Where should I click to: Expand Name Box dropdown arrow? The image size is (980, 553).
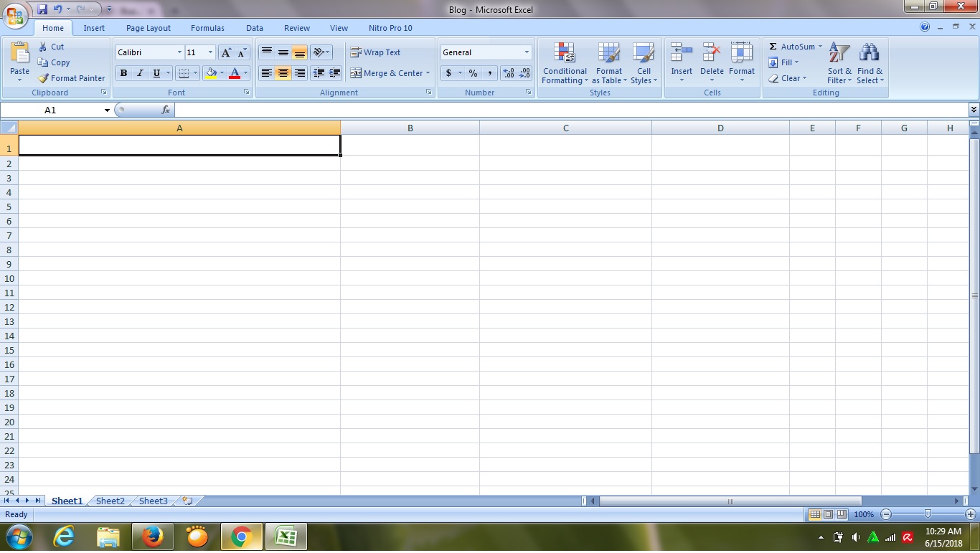pos(107,110)
